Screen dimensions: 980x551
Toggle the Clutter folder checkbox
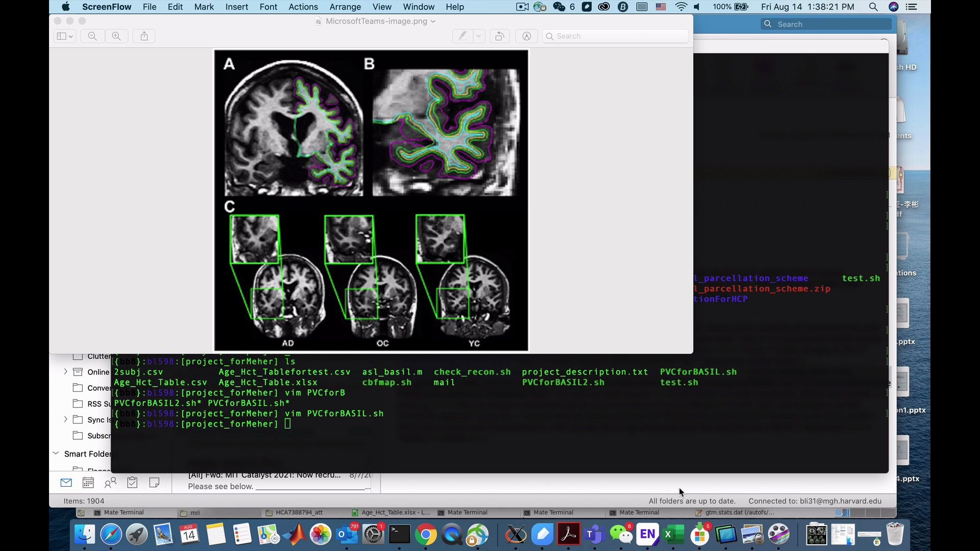[x=78, y=356]
